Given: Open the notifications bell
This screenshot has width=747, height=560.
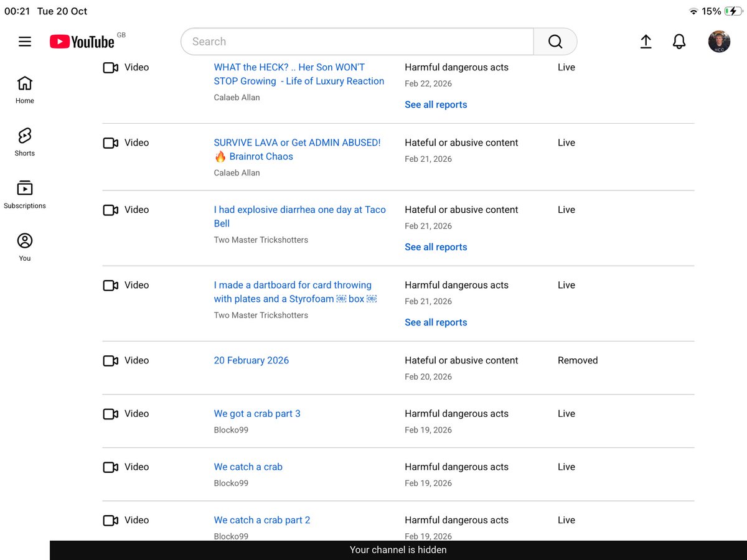Looking at the screenshot, I should click(x=679, y=42).
